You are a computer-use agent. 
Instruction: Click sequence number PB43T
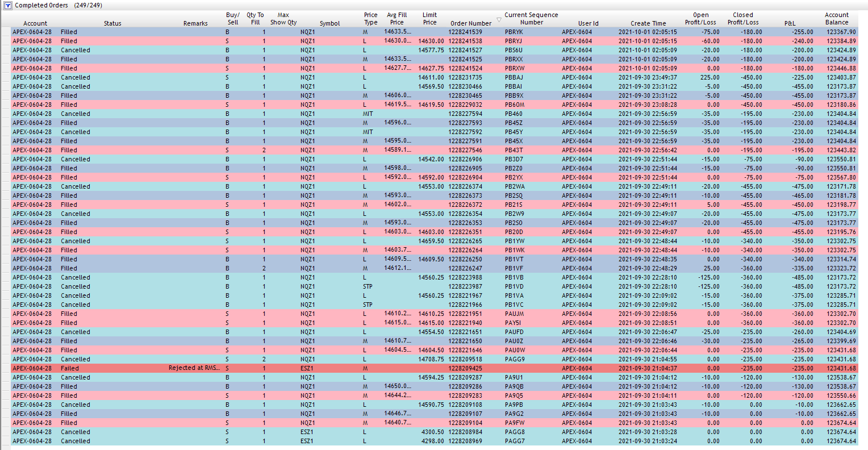coord(514,150)
